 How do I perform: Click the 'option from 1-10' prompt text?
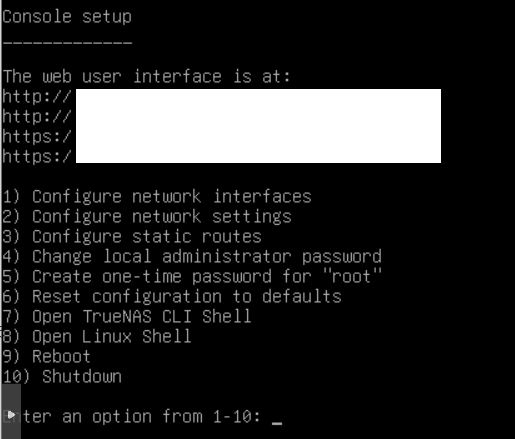(x=176, y=417)
